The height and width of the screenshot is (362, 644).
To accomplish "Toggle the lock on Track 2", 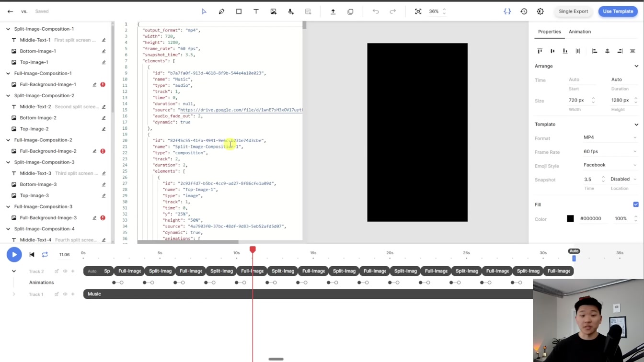I will [x=57, y=271].
